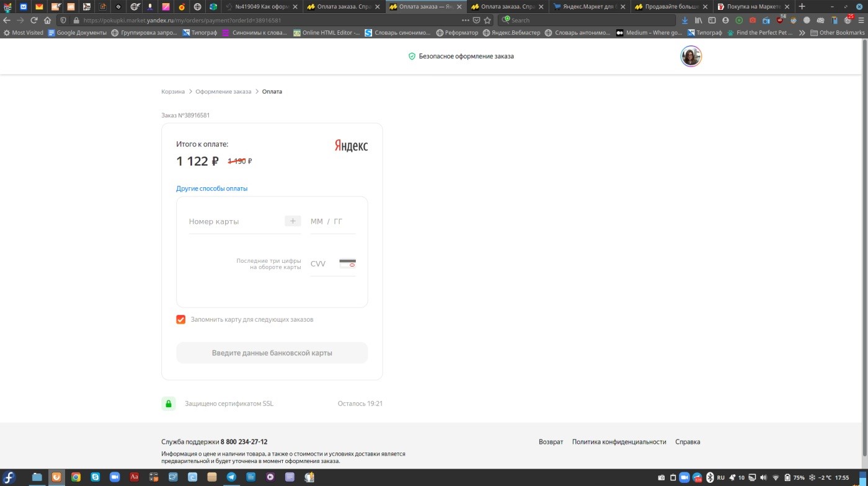This screenshot has height=486, width=868.
Task: Open the uBlock extension with badge 14
Action: click(780, 20)
